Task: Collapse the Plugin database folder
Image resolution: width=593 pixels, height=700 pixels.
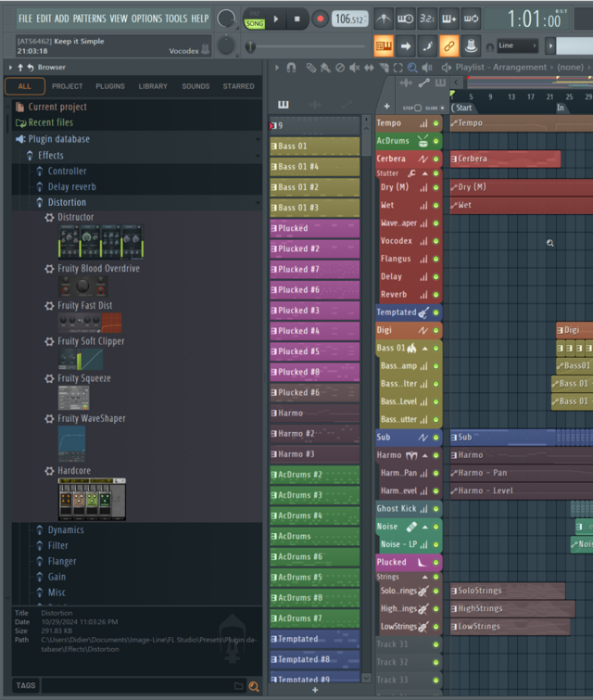Action: (59, 139)
